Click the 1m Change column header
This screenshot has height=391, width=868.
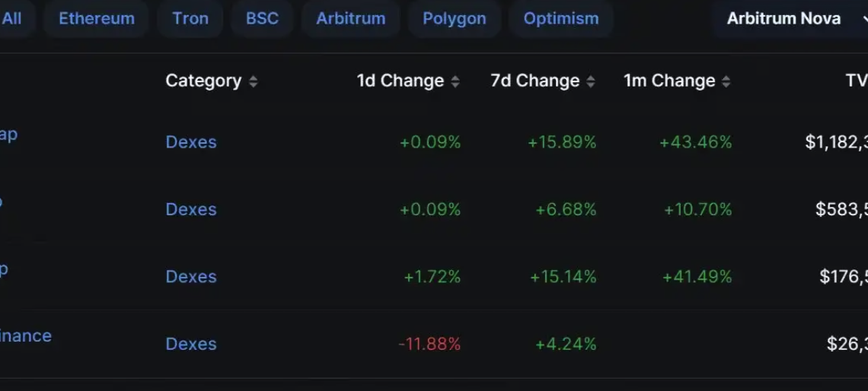click(x=669, y=81)
